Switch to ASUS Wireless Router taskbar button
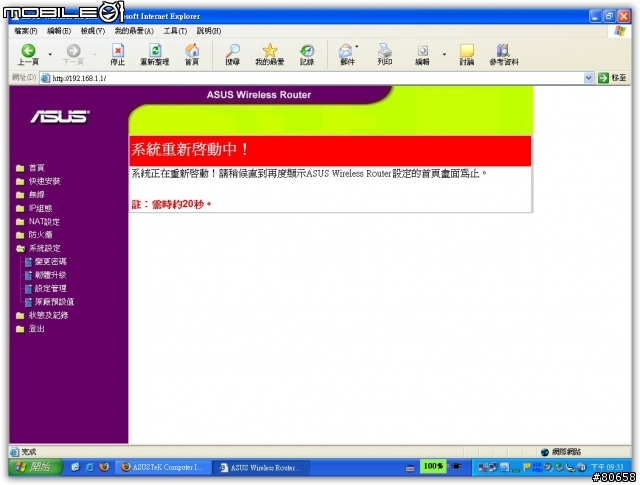640x485 pixels. point(261,468)
